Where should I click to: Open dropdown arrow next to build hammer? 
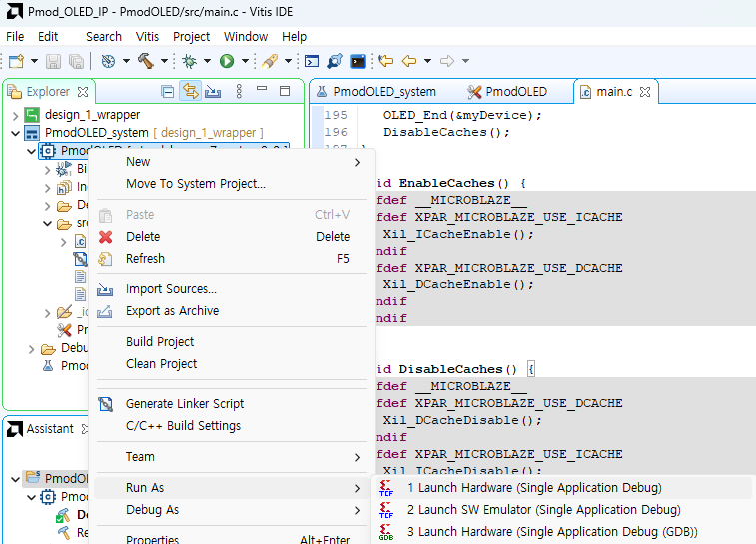pyautogui.click(x=164, y=61)
